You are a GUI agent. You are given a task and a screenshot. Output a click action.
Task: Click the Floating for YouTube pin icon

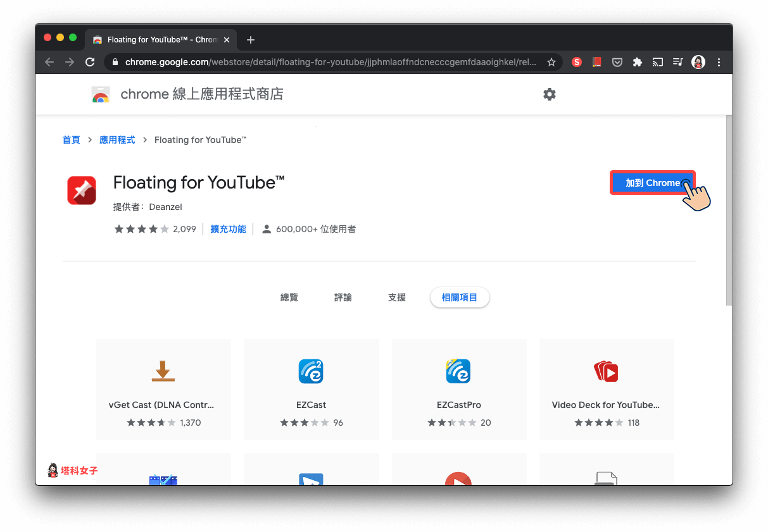coord(82,190)
